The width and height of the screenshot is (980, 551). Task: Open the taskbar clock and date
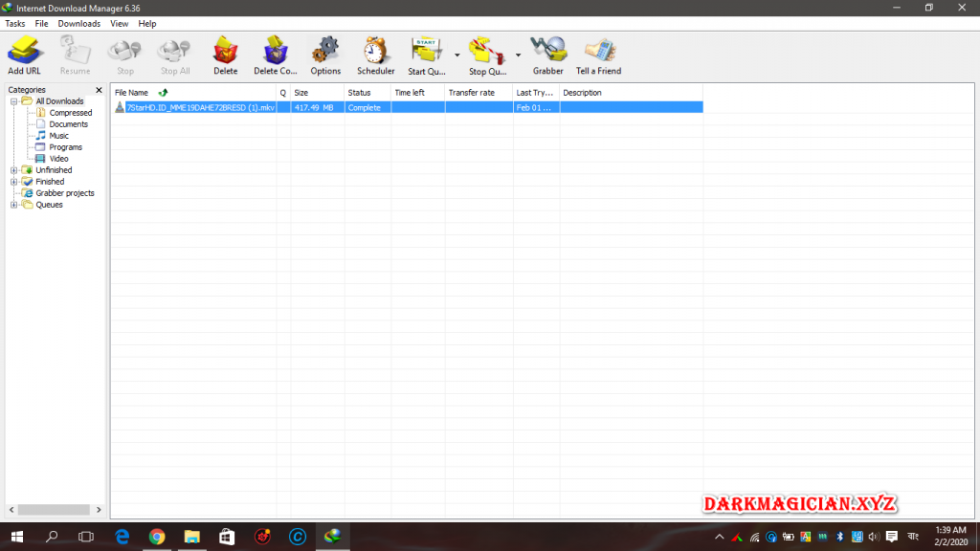(x=950, y=536)
